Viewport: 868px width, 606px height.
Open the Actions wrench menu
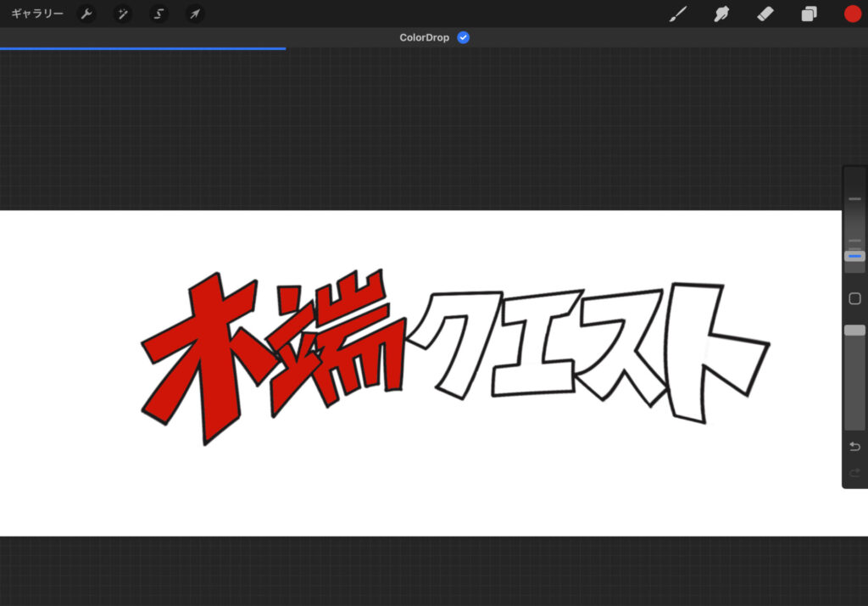point(86,14)
